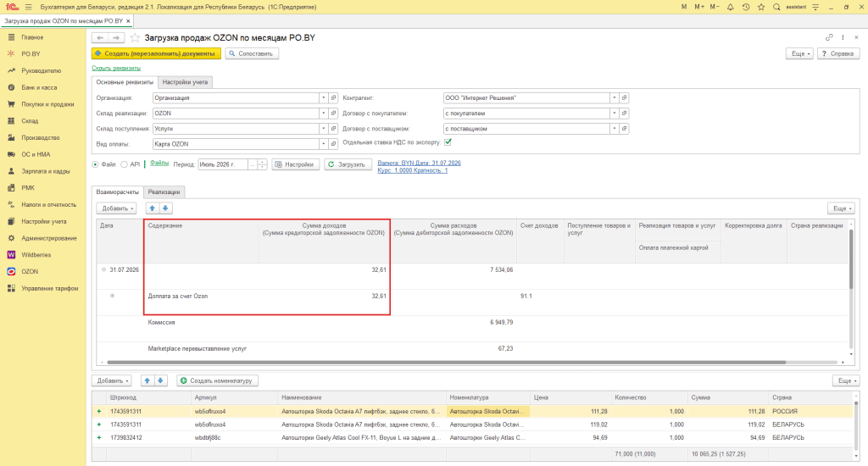Open the Налоги и отчетность section
This screenshot has width=868, height=466.
pyautogui.click(x=48, y=204)
